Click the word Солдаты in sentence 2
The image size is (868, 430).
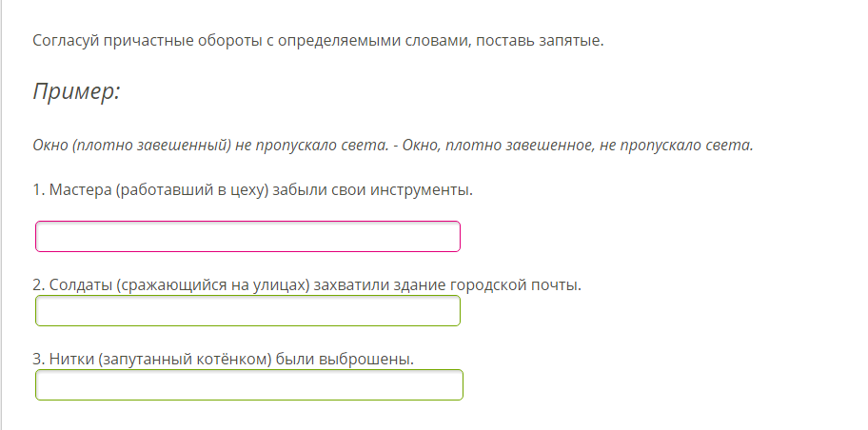coord(80,284)
